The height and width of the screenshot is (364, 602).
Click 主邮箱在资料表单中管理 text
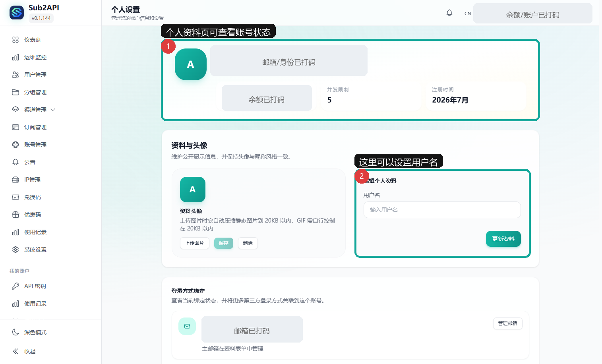pos(232,349)
